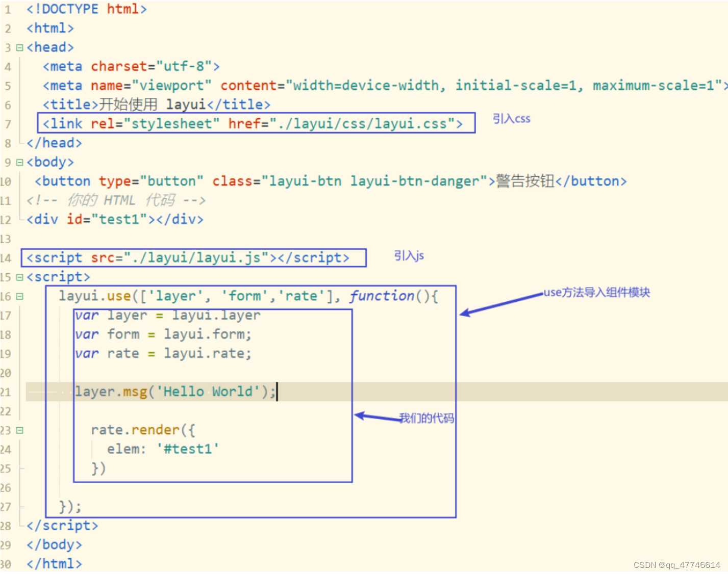Image resolution: width=728 pixels, height=574 pixels.
Task: Click the button line with '警告按钮'
Action: pos(331,181)
